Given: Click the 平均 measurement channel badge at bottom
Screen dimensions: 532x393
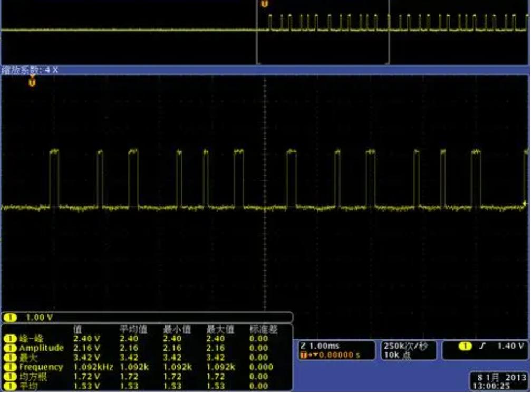Looking at the screenshot, I should click(9, 386).
